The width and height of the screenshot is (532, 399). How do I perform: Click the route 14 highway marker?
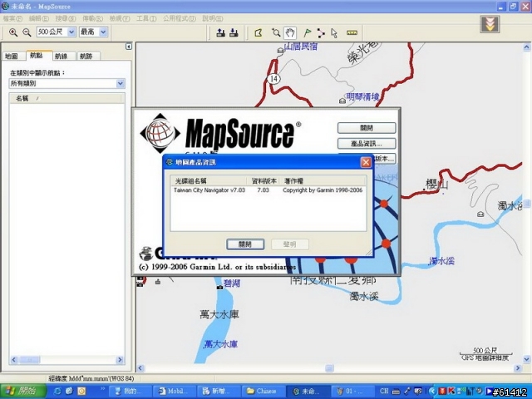[273, 79]
